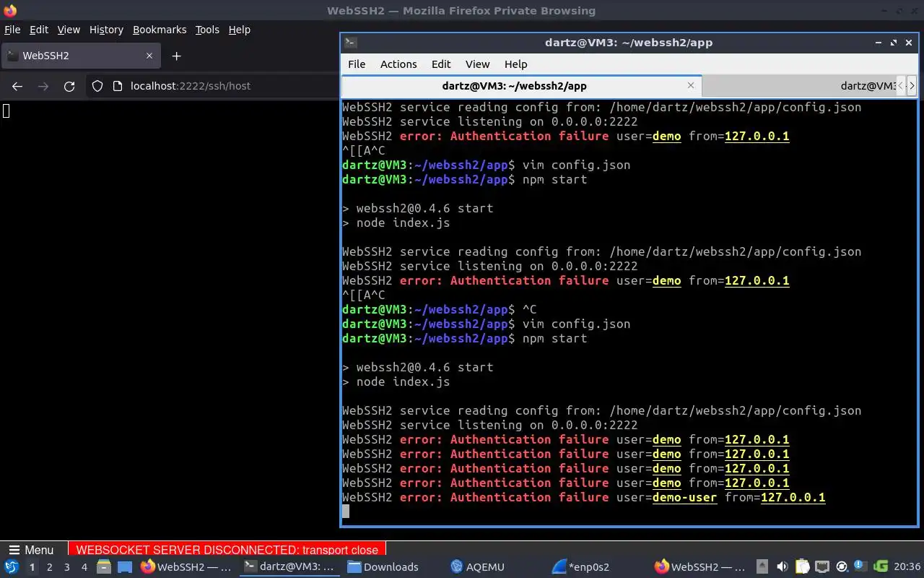Open the terminal Edit menu
This screenshot has width=924, height=578.
click(441, 64)
